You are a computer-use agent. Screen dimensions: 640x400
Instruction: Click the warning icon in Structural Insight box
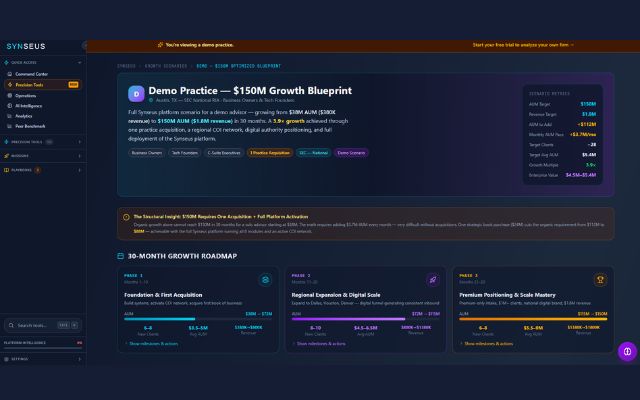coord(126,217)
